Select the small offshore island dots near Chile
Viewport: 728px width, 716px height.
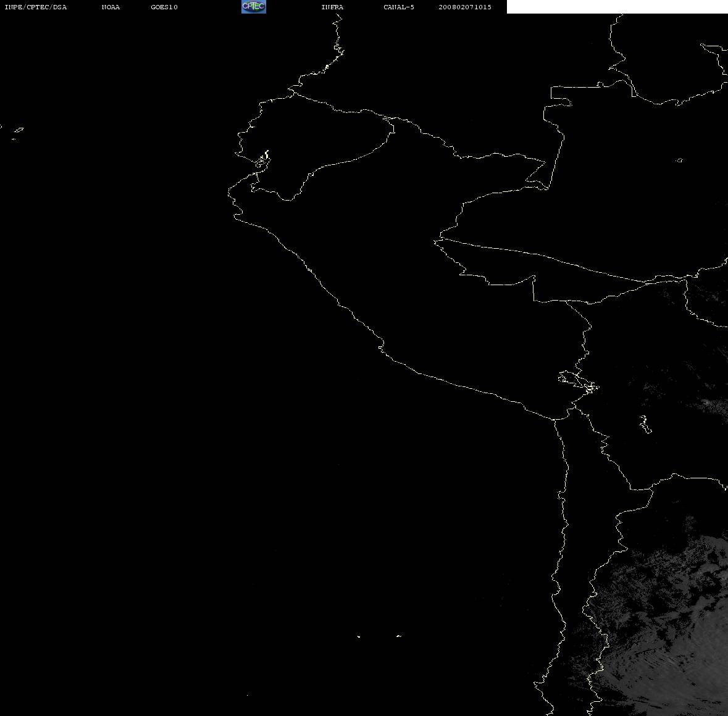pos(379,636)
